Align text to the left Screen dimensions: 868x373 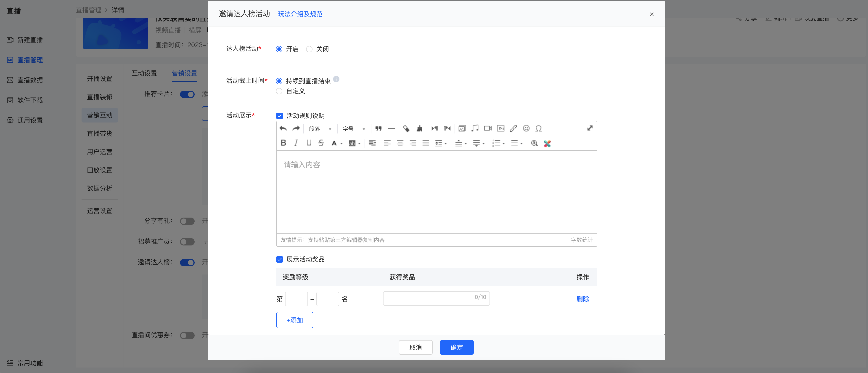click(387, 143)
